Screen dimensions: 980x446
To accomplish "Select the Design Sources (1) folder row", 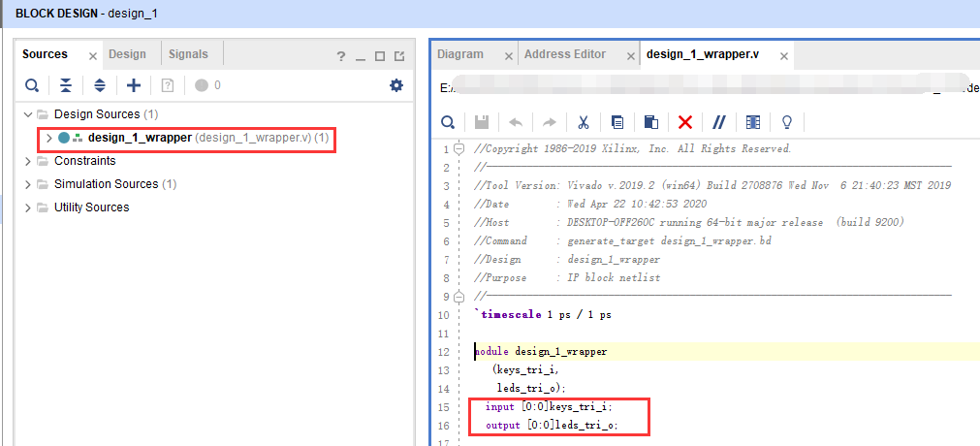I will coord(107,114).
